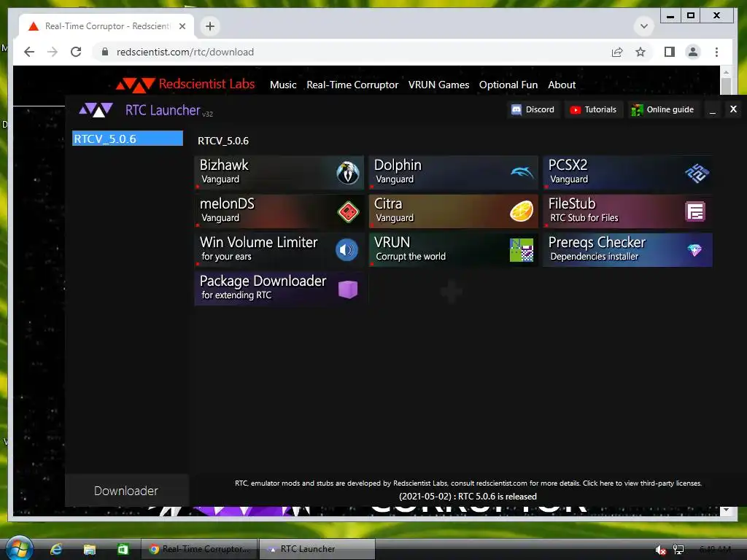Launch melonDS via its red diamond icon

point(348,211)
